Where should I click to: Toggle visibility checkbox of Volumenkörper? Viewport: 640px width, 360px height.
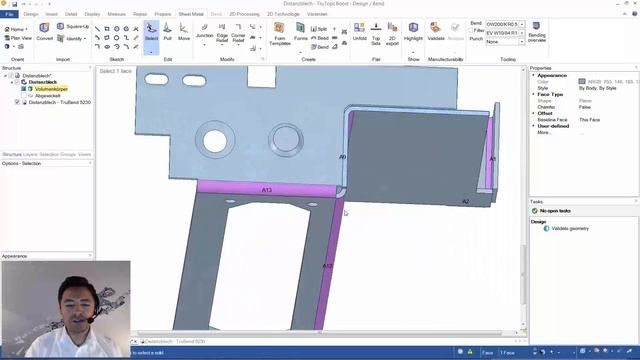pyautogui.click(x=24, y=89)
